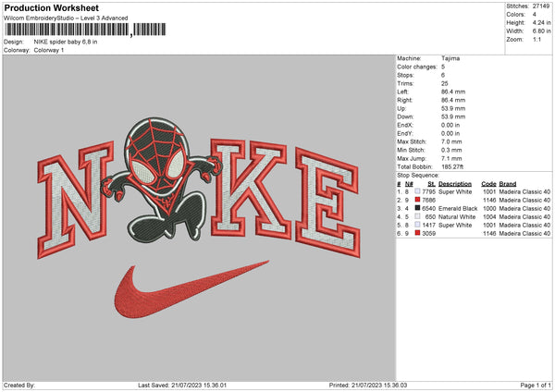Image resolution: width=555 pixels, height=392 pixels.
Task: Click stitch count 7795 in stop sequence
Action: point(428,191)
